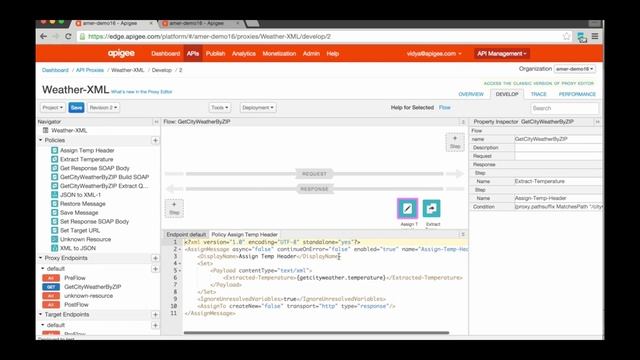Click the Weather-XML proxy icon in Navigator

pyautogui.click(x=46, y=130)
